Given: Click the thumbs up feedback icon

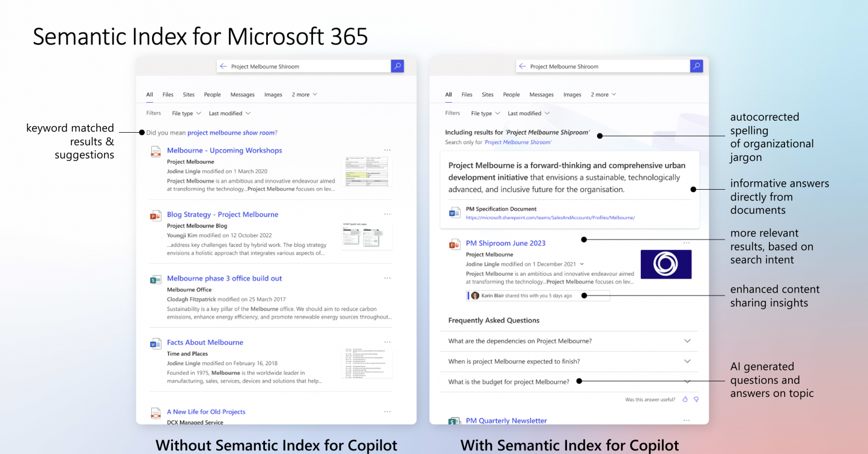Looking at the screenshot, I should tap(685, 399).
